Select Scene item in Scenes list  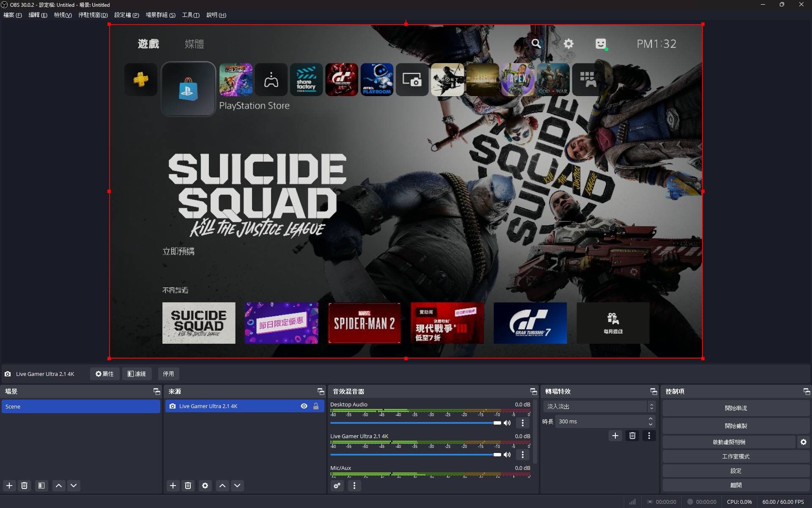81,406
